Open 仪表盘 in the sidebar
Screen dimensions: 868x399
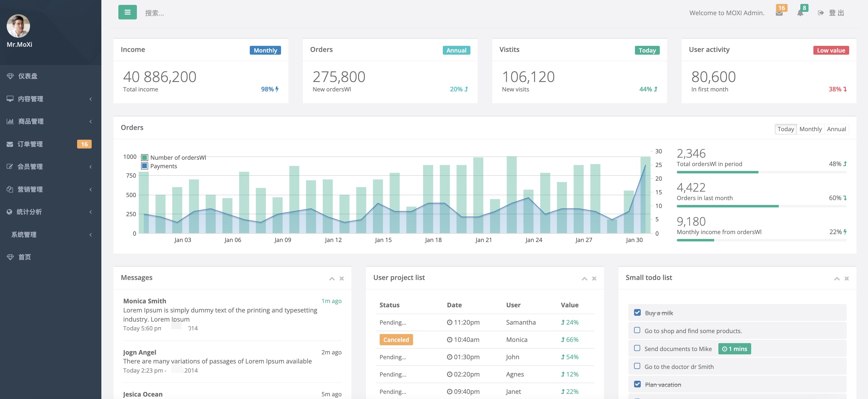point(51,76)
